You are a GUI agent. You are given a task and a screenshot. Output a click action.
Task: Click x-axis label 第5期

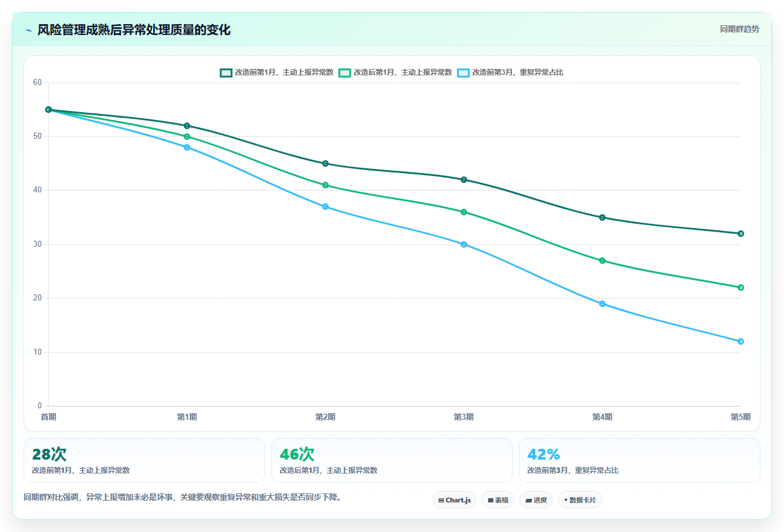(x=740, y=417)
